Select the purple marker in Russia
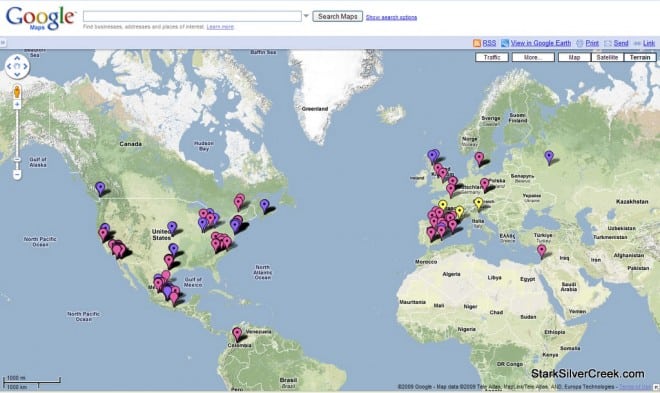Screen dimensions: 660x393 (x=549, y=157)
